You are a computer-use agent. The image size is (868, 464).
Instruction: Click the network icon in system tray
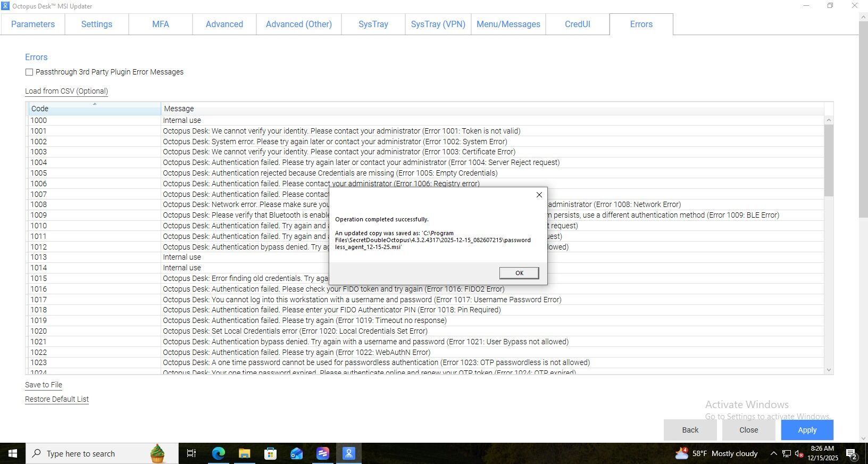click(x=787, y=454)
